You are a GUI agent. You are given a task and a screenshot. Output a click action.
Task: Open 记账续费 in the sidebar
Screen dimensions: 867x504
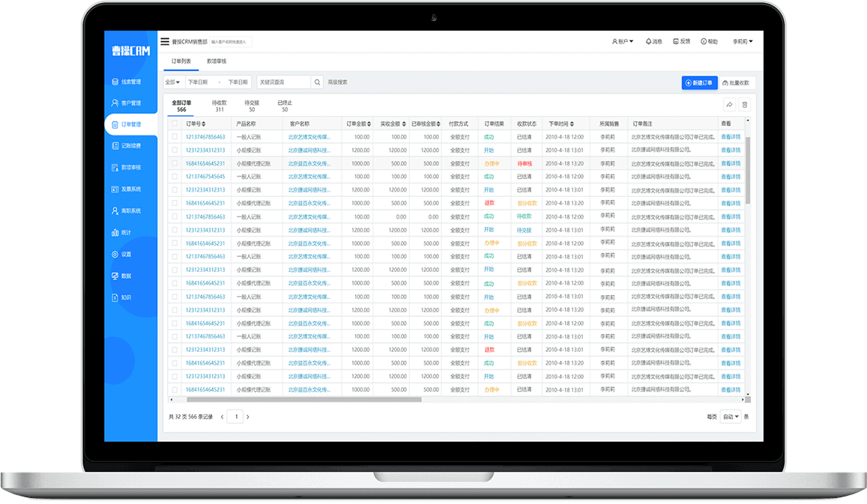(x=127, y=146)
